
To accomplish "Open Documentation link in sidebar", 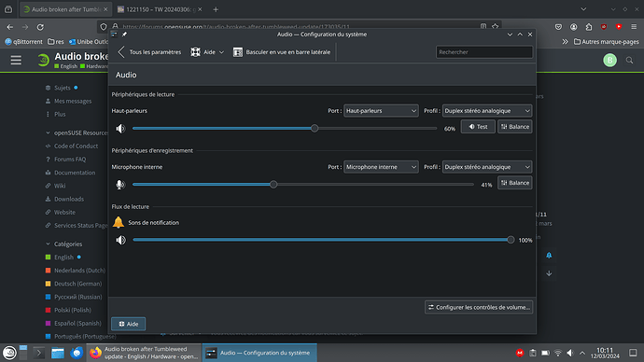I will click(75, 173).
